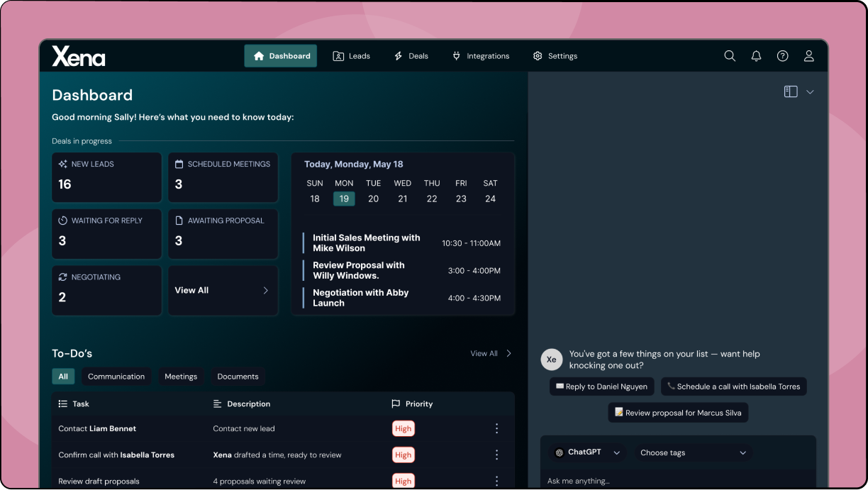Screen dimensions: 868x490
Task: Open the search magnifying glass icon
Action: point(730,55)
